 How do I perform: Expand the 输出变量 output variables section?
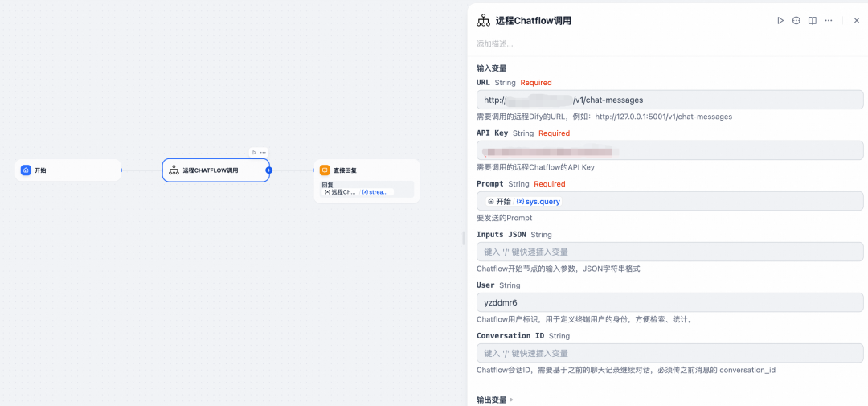[495, 400]
